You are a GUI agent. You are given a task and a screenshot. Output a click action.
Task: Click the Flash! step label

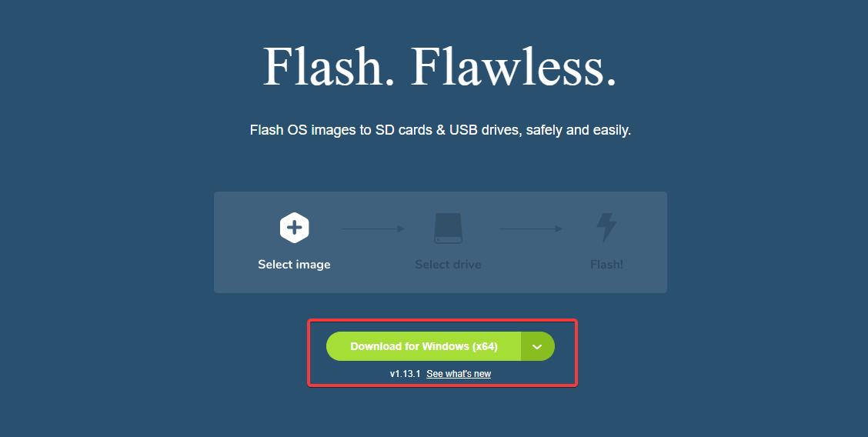(x=606, y=265)
